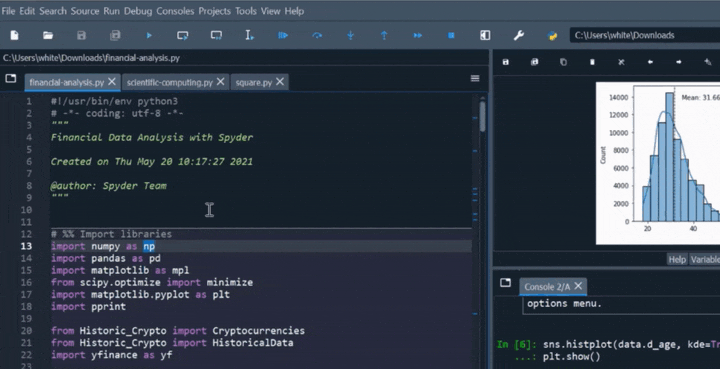Save plot in Plots pane
The height and width of the screenshot is (369, 720).
(x=506, y=62)
